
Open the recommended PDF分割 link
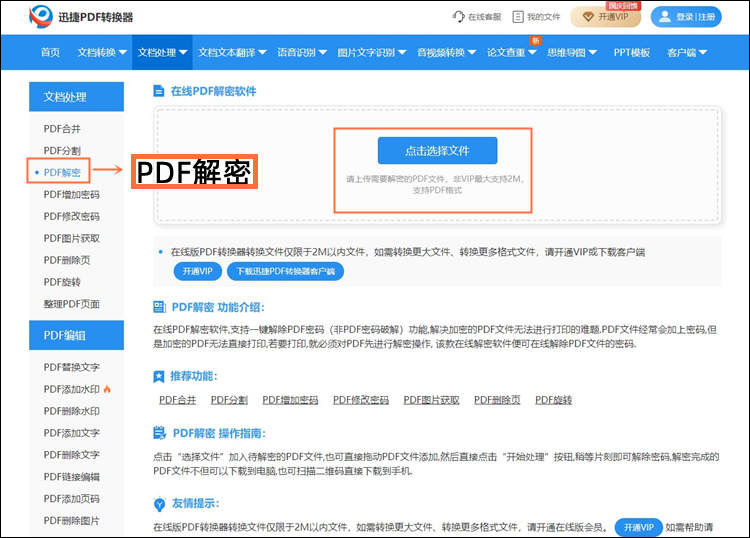229,400
